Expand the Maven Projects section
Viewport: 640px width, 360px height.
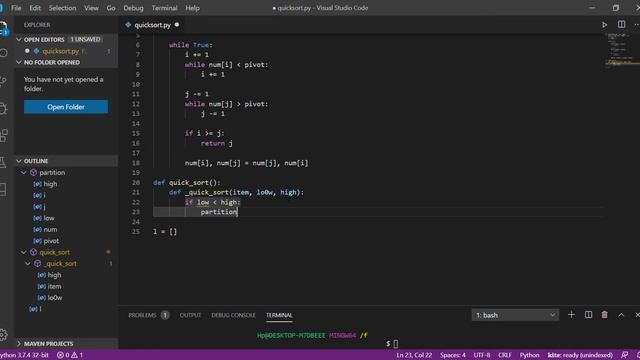click(x=19, y=344)
